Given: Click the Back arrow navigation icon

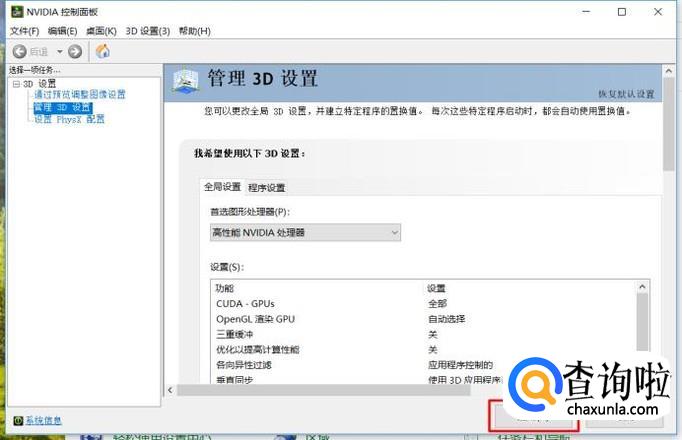Looking at the screenshot, I should coord(19,51).
